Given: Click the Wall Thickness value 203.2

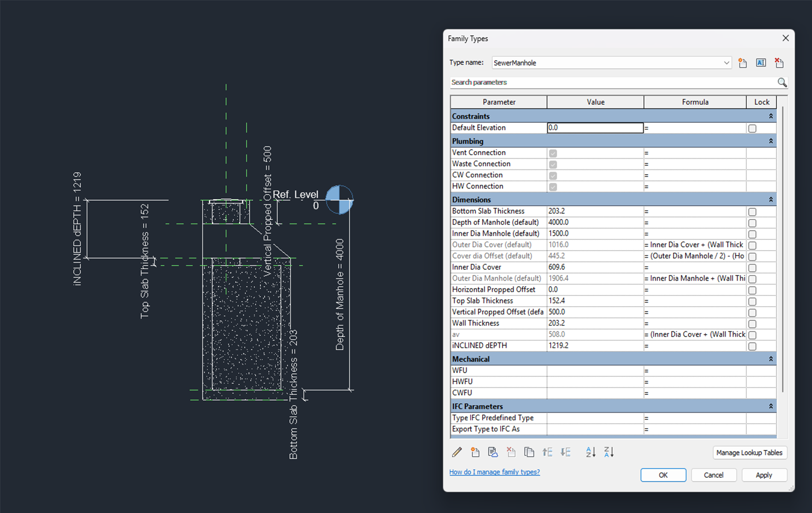Looking at the screenshot, I should pyautogui.click(x=595, y=323).
